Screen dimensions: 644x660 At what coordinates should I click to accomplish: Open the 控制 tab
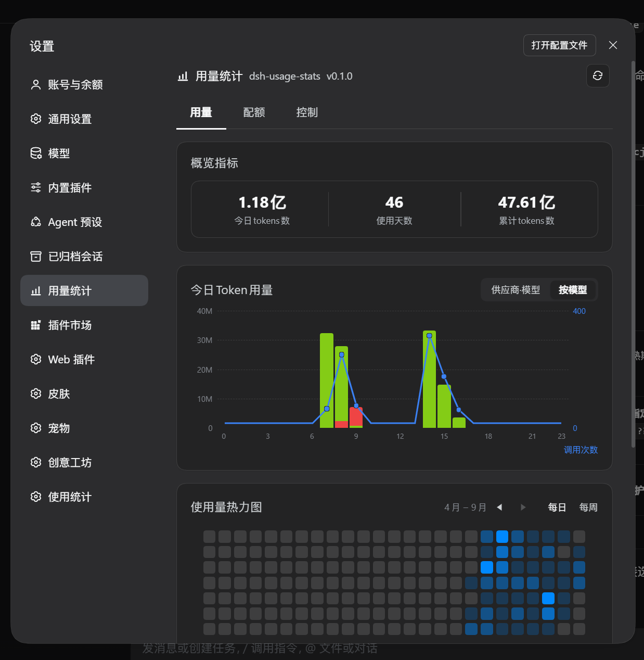[x=307, y=112]
